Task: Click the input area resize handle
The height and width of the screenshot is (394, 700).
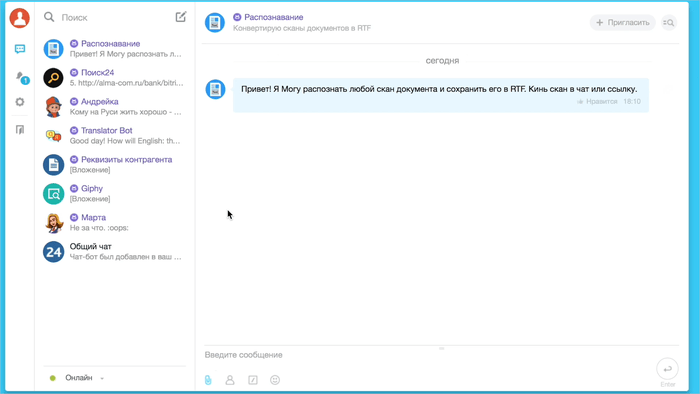Action: 442,348
